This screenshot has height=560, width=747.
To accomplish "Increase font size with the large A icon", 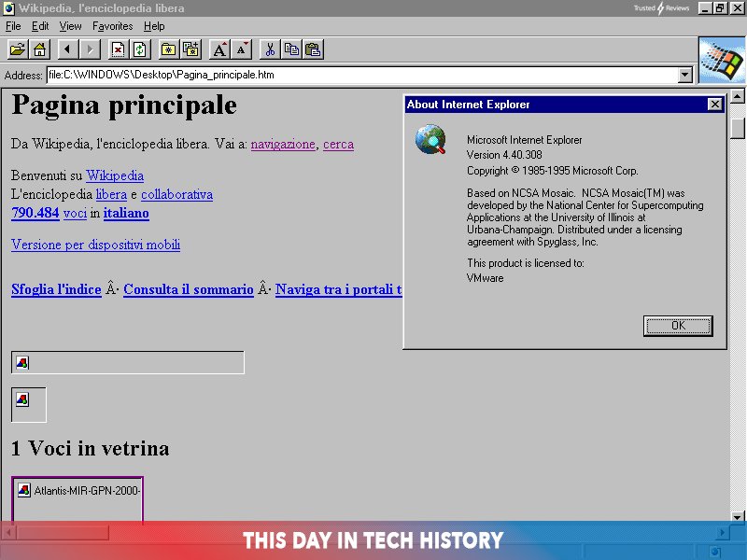I will tap(219, 49).
